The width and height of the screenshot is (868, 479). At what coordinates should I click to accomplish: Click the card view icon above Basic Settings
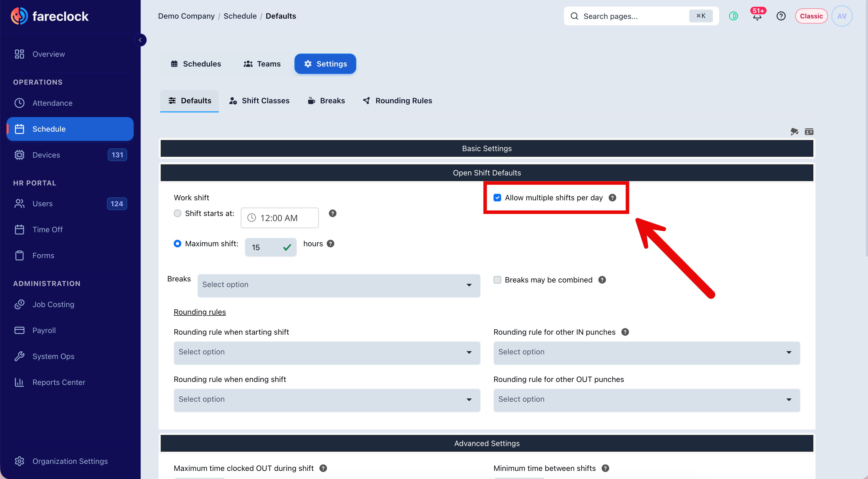[x=809, y=132]
